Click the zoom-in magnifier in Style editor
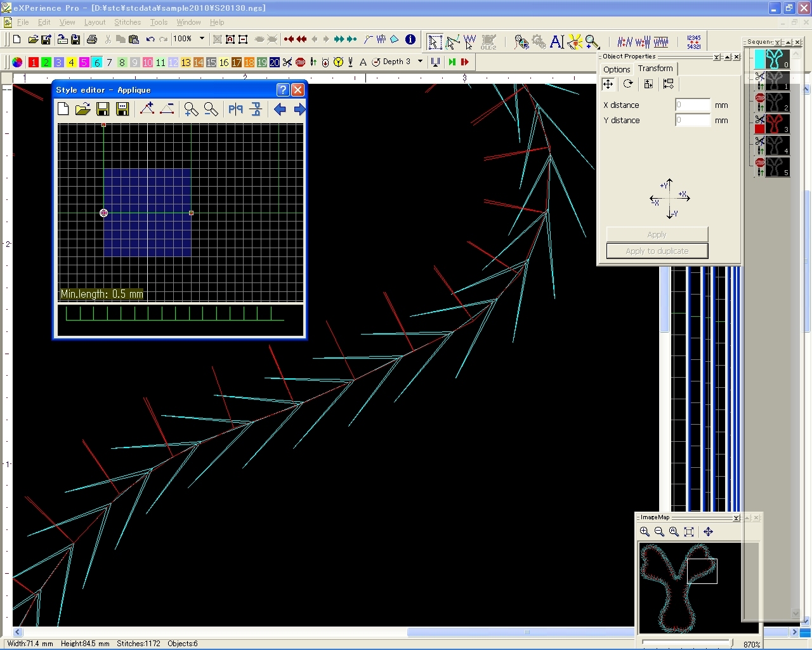This screenshot has height=650, width=812. tap(191, 109)
